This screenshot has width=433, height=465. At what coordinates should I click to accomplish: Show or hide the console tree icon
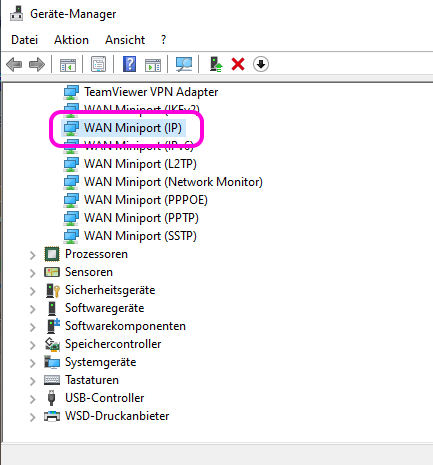coord(68,64)
